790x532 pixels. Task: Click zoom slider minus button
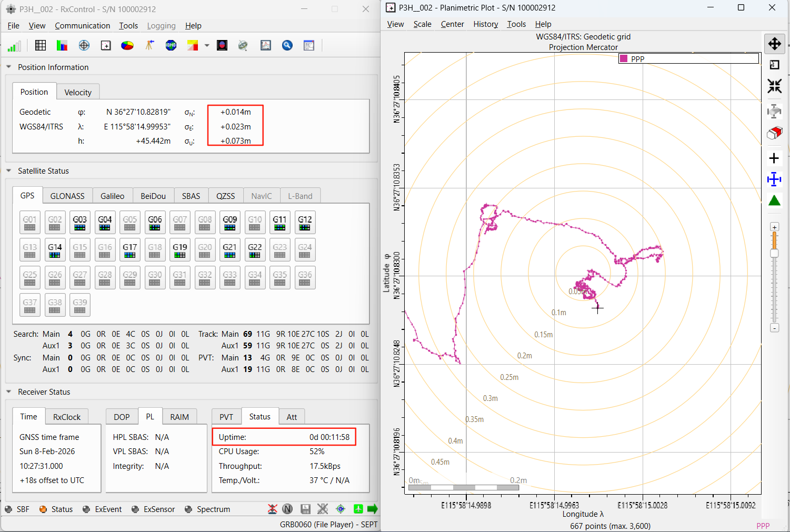[774, 328]
